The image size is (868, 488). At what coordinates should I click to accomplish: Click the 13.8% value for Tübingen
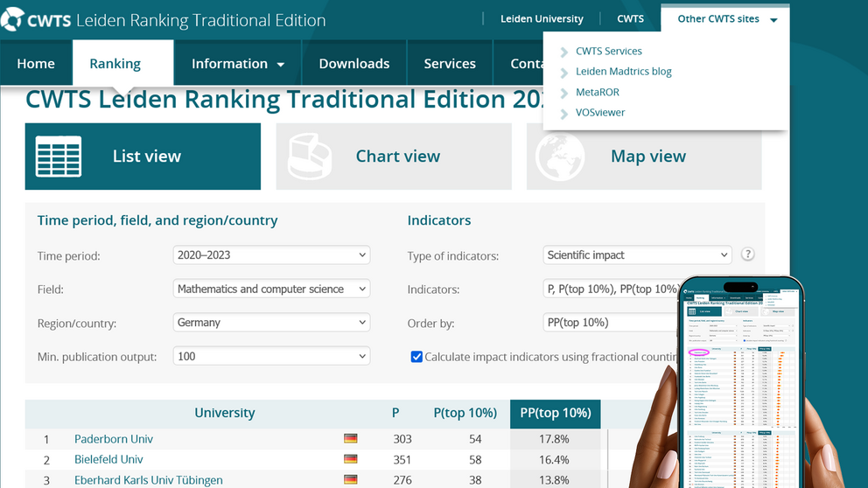[554, 480]
